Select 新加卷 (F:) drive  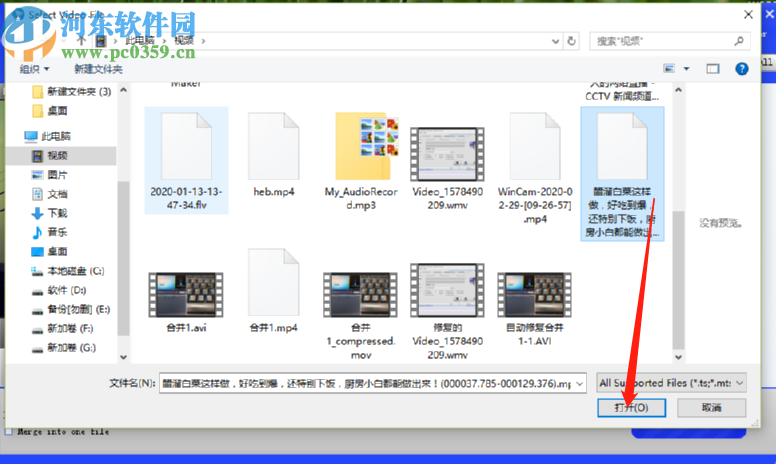coord(62,329)
